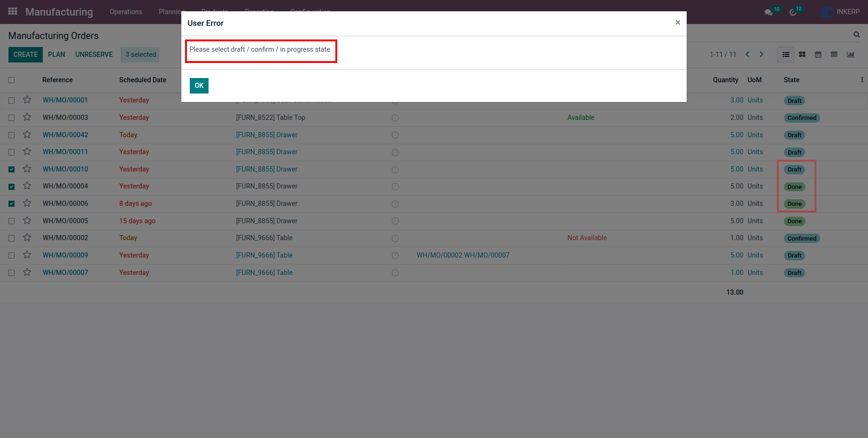Open order WH/MO/00011 reference
The height and width of the screenshot is (438, 868).
pyautogui.click(x=65, y=152)
